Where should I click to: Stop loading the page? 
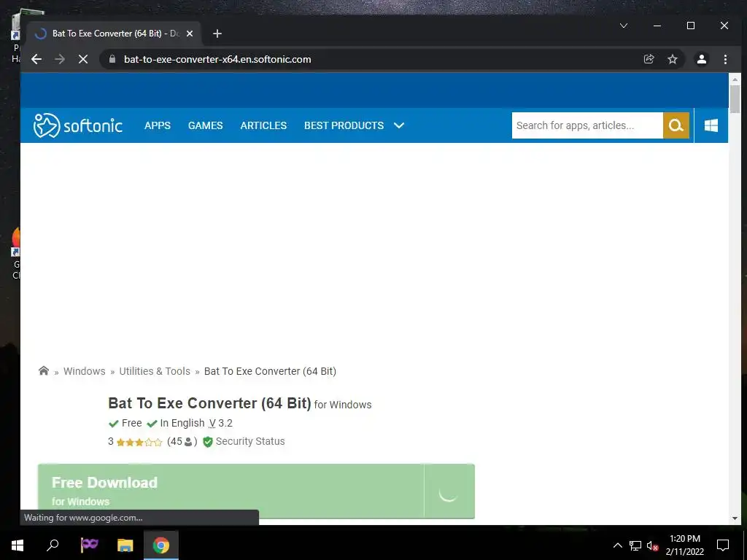[x=83, y=60]
